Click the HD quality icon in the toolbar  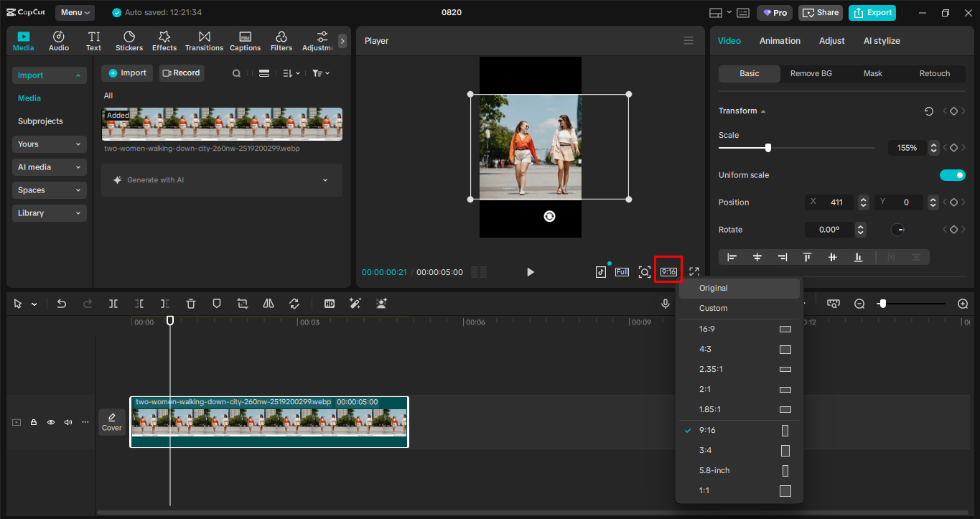tap(330, 304)
